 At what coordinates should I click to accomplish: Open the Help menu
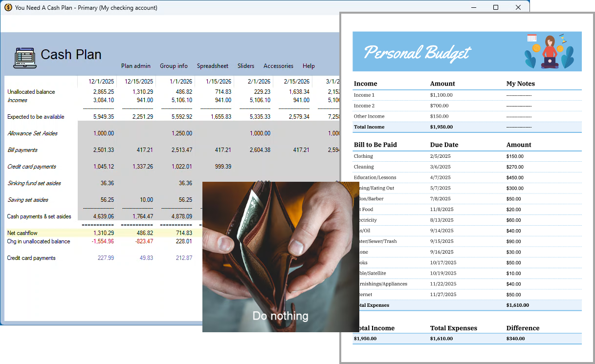pyautogui.click(x=309, y=65)
